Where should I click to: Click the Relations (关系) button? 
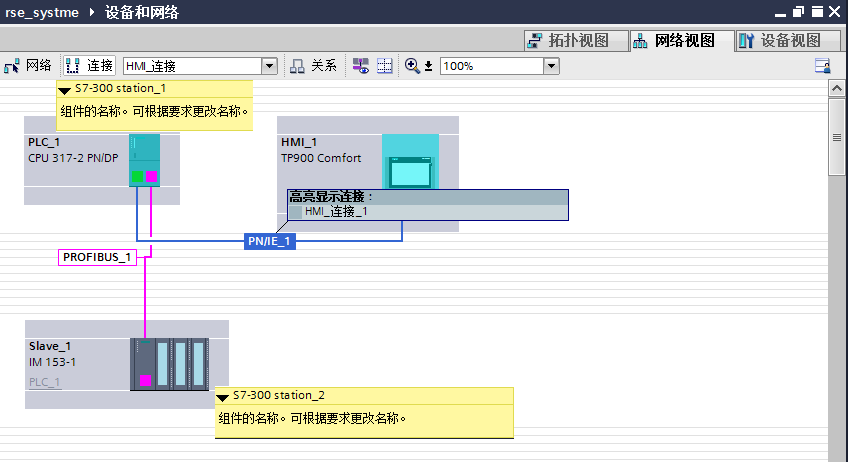pos(314,66)
